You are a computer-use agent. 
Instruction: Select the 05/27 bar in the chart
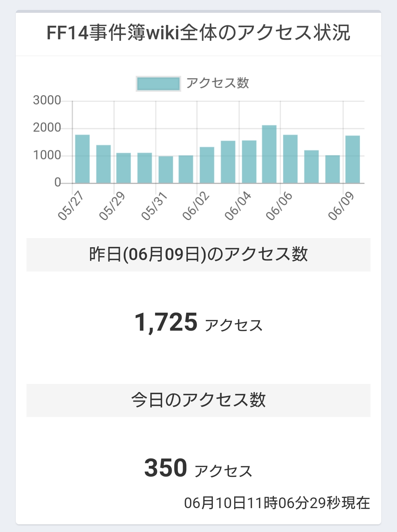82,159
